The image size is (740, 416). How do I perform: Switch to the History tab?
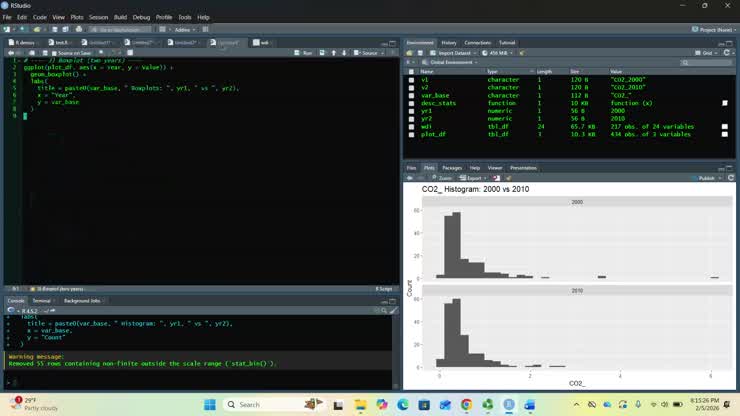point(449,42)
